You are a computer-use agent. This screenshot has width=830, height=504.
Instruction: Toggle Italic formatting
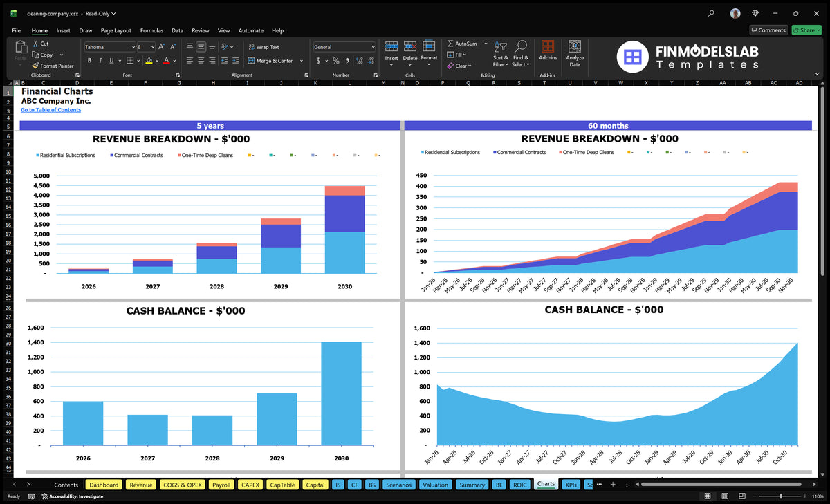[x=100, y=61]
